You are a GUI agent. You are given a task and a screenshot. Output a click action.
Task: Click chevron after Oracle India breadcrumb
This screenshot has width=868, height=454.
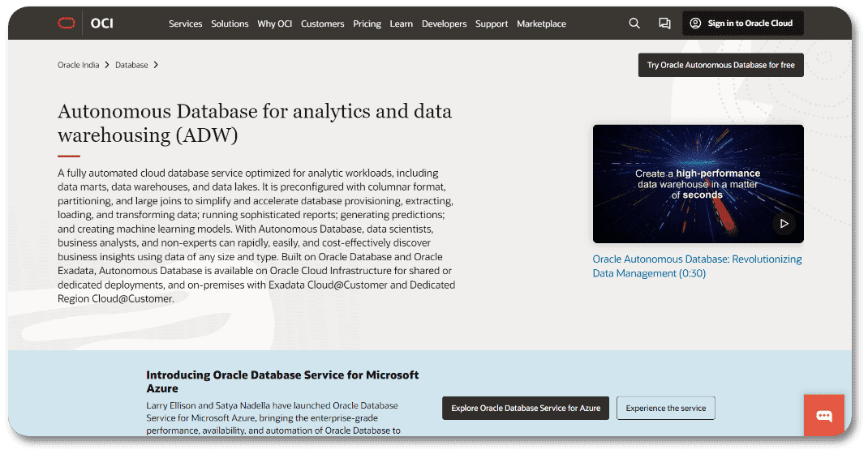point(107,65)
